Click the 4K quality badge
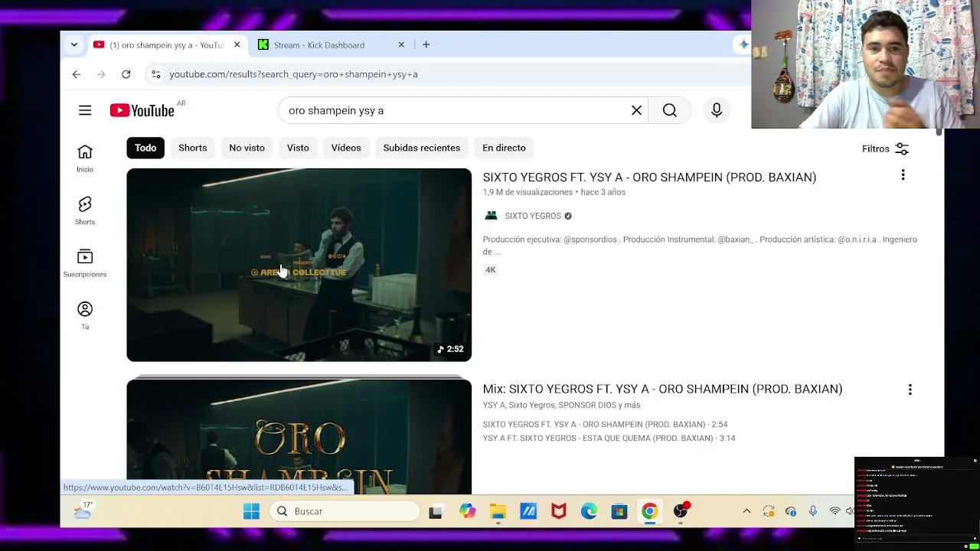 (491, 269)
